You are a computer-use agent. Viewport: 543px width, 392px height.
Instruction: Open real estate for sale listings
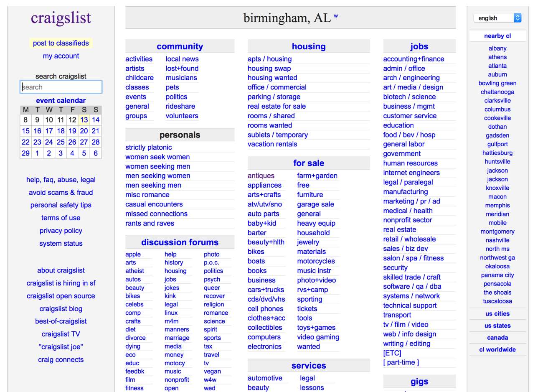[277, 107]
